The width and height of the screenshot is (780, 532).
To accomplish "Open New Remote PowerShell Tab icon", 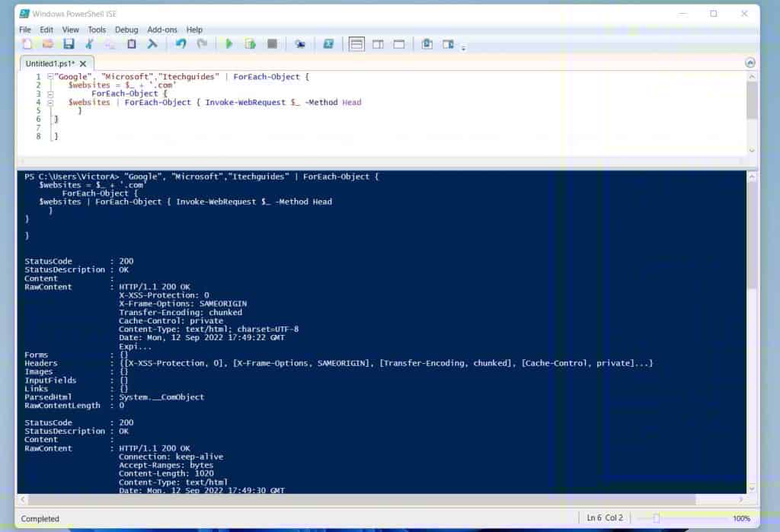I will (x=299, y=44).
